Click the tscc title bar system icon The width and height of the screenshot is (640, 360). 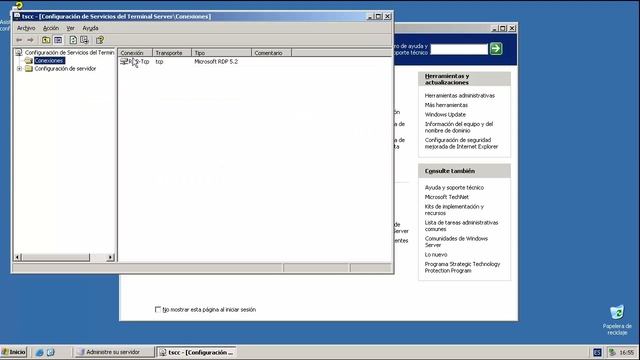point(17,16)
